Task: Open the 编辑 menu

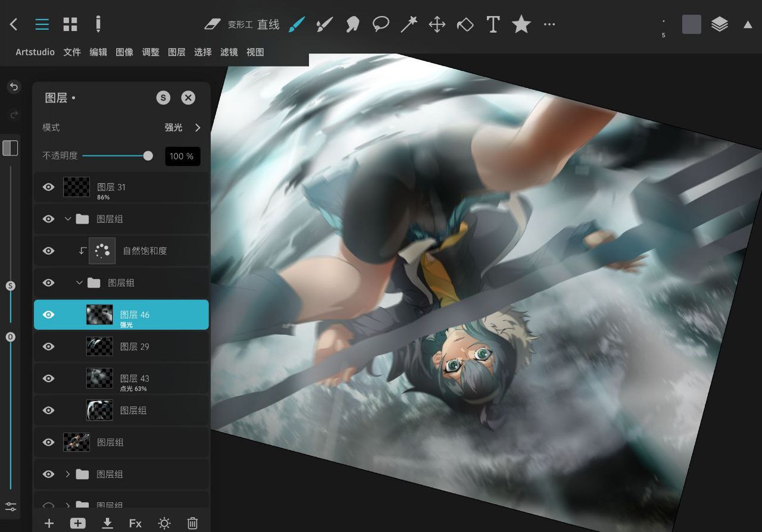Action: coord(98,52)
